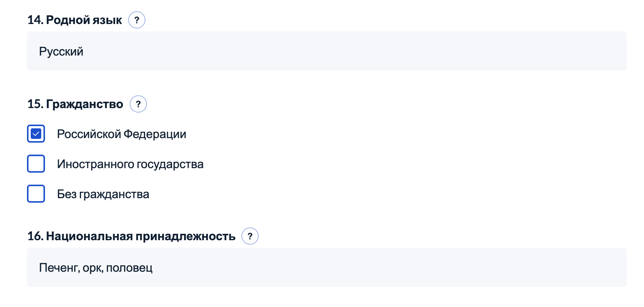
Task: Tick the "Без гражданства" checkbox
Action: (36, 194)
